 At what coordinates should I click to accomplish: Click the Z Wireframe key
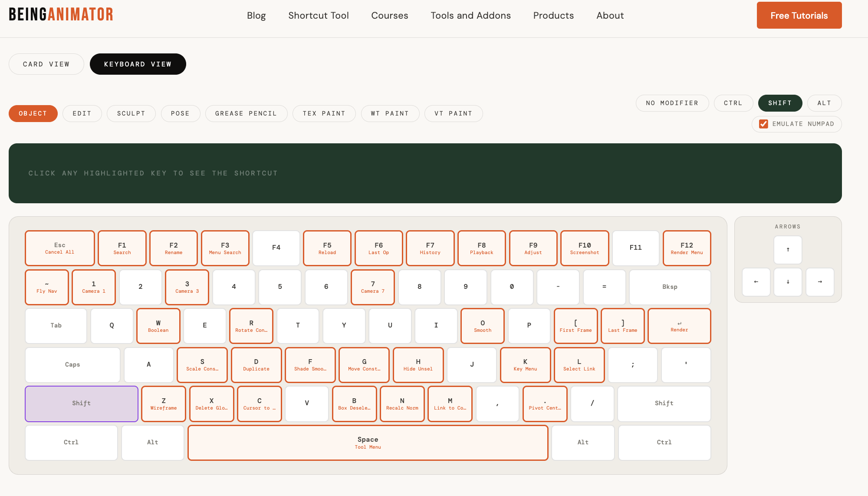pyautogui.click(x=164, y=404)
